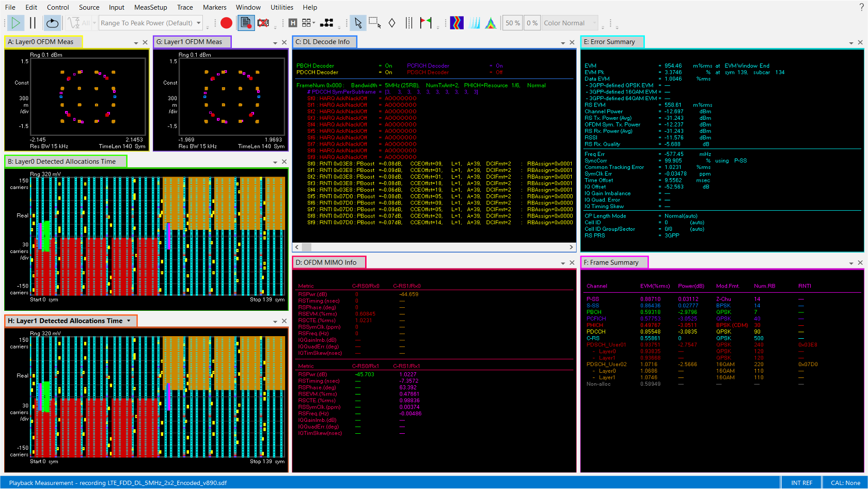Open the Markers menu
This screenshot has height=489, width=868.
(214, 7)
